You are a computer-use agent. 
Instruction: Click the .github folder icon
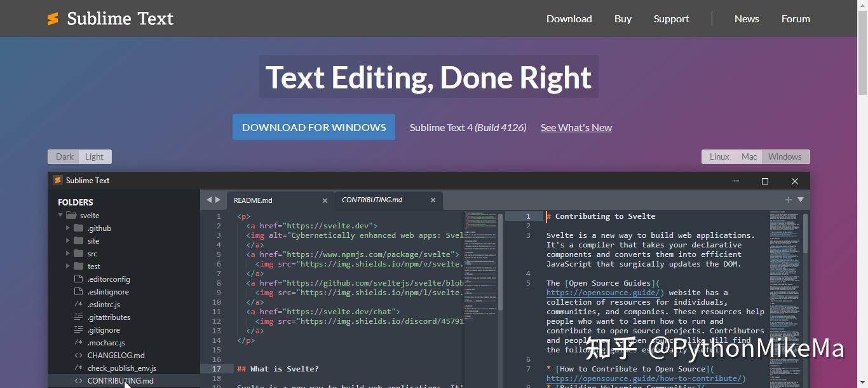coord(79,228)
